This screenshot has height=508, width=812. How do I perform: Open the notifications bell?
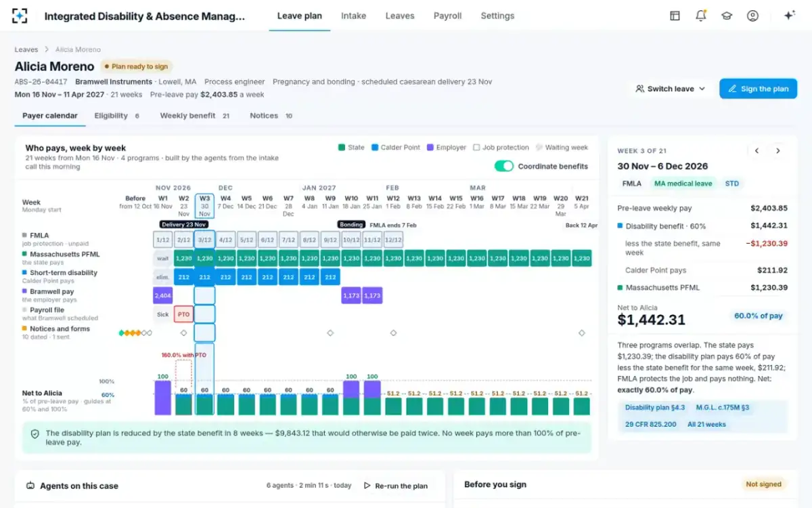701,16
